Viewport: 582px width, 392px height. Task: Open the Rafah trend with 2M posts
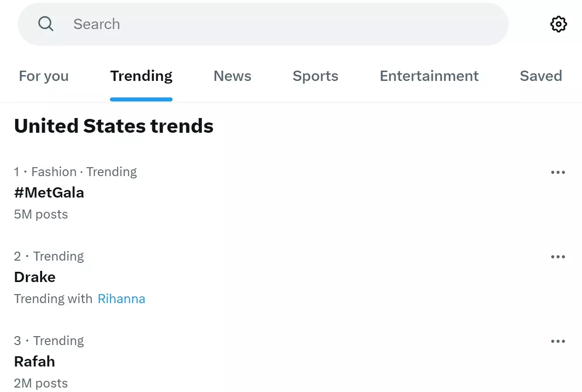click(x=34, y=361)
